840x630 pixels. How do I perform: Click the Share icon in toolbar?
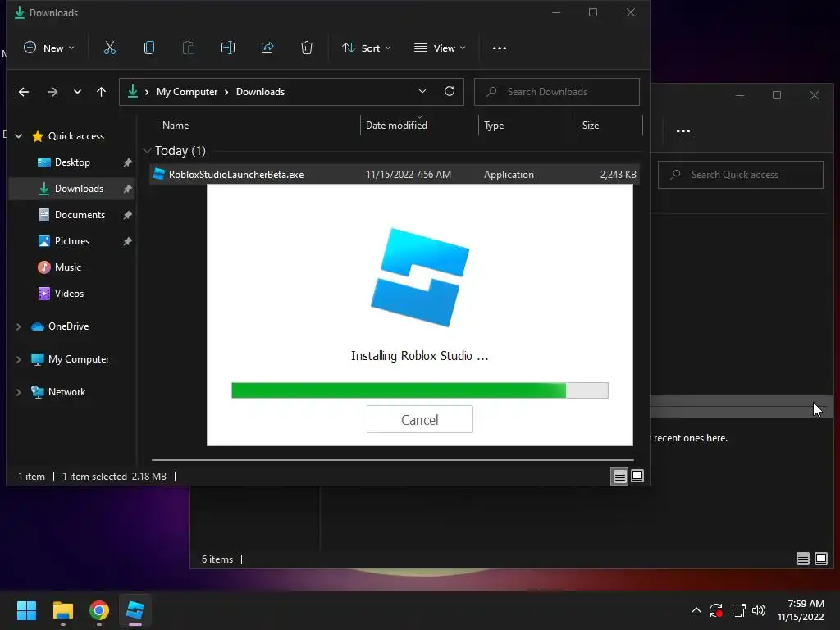[x=267, y=48]
